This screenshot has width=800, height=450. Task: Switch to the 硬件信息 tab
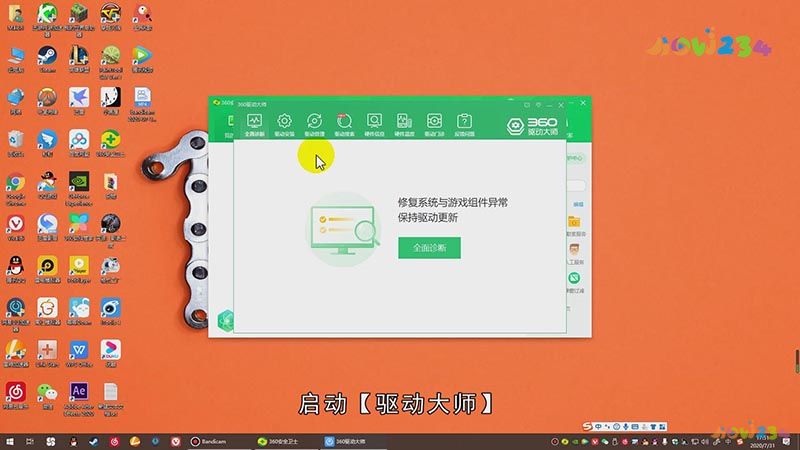374,125
